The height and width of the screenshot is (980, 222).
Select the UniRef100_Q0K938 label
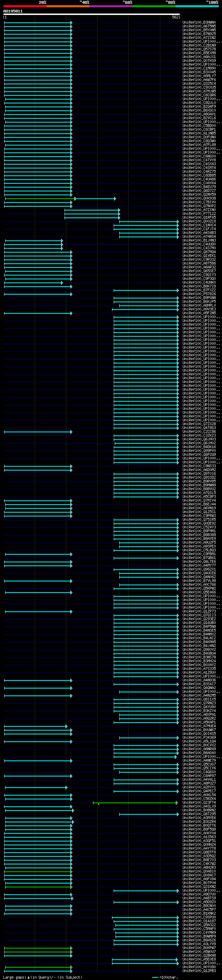(x=199, y=198)
